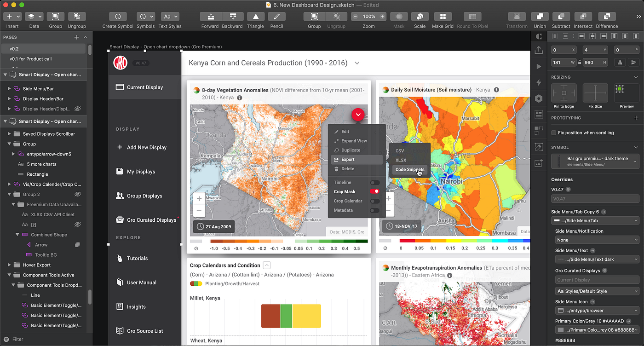Screen dimensions: 644x346
Task: Select the Pencil tool
Action: click(276, 16)
